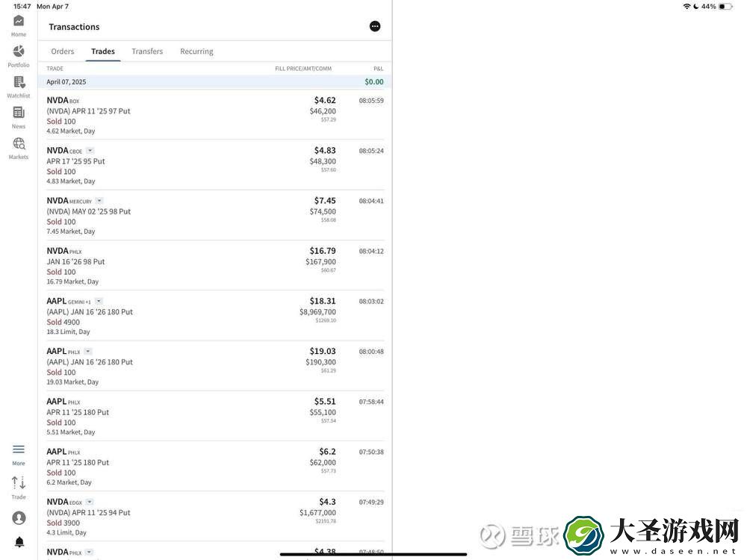Tap the Do Not Disturb moon icon

695,6
